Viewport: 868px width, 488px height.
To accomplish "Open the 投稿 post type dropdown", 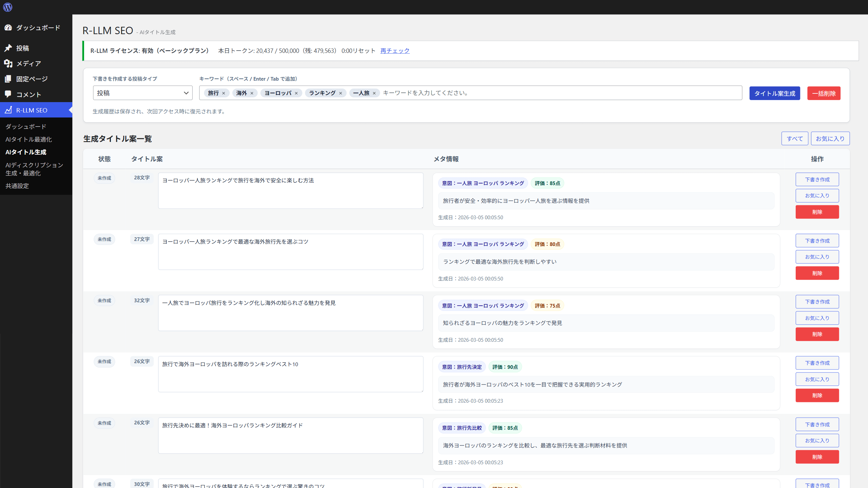I will tap(143, 93).
